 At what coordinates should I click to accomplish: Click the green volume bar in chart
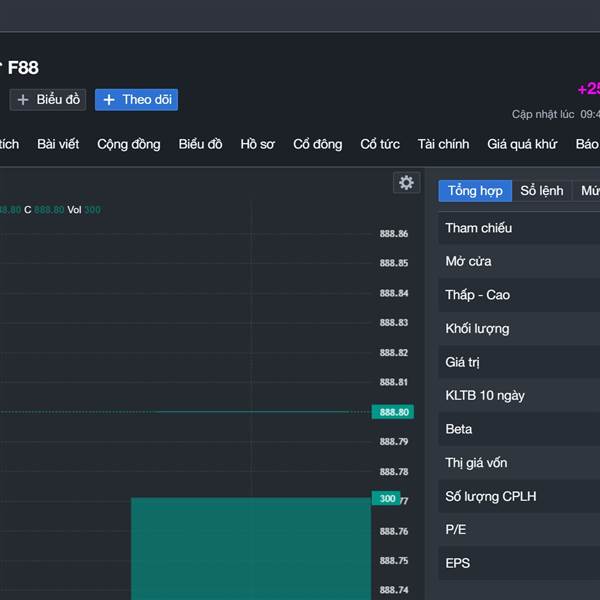pos(251,549)
